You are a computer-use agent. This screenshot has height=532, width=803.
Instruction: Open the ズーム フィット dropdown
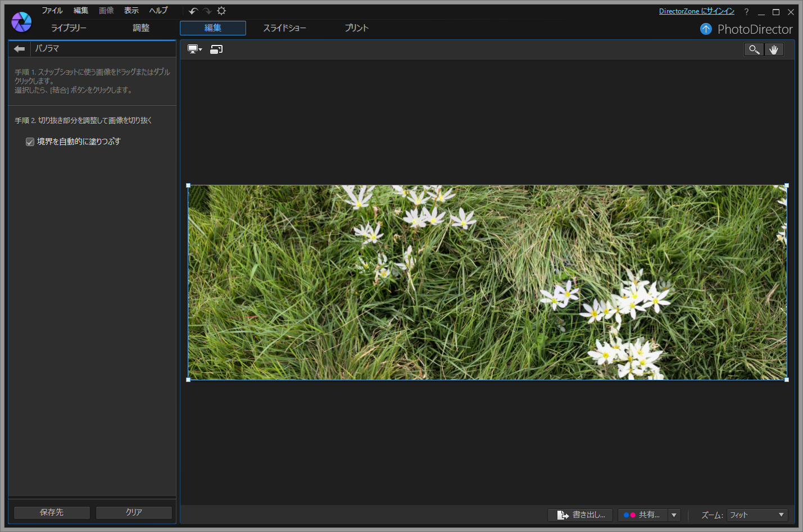(x=757, y=515)
